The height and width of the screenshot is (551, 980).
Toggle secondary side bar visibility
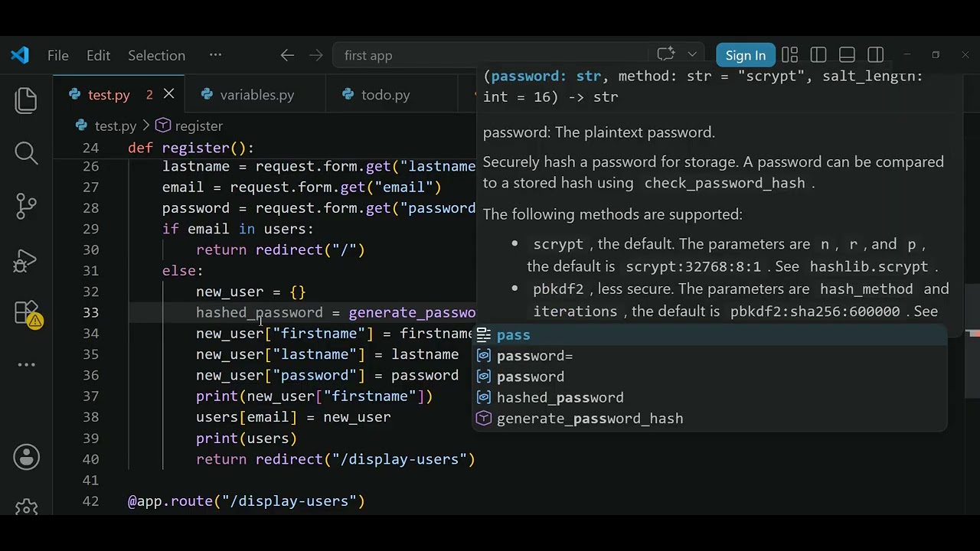875,55
